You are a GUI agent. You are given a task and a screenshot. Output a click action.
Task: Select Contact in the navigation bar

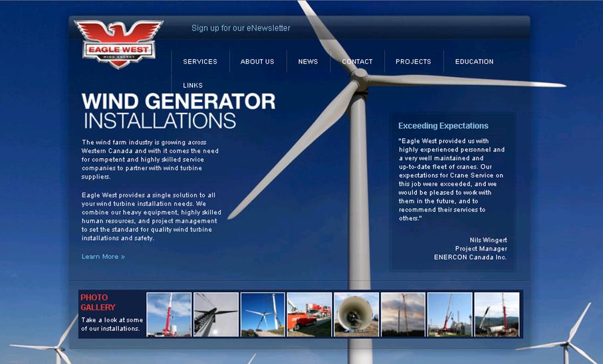357,62
